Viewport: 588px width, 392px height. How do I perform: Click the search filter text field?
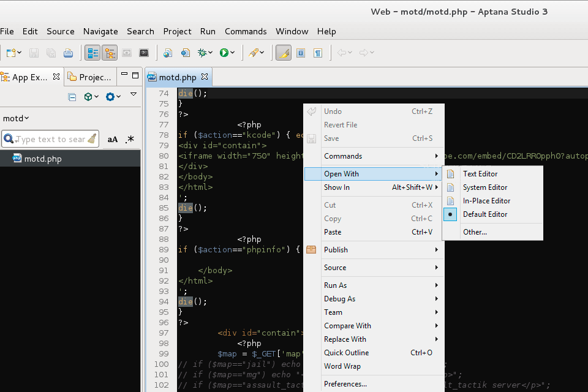(50, 139)
